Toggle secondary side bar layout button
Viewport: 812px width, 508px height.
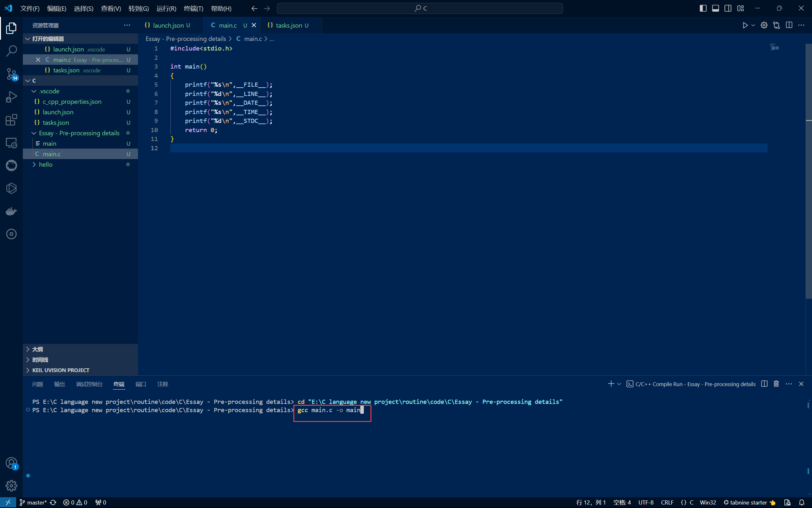(728, 8)
